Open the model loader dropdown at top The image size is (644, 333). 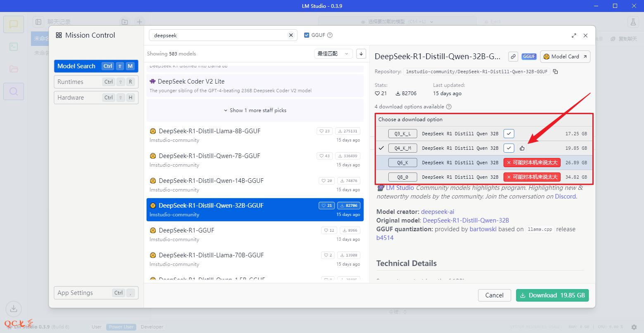(397, 22)
